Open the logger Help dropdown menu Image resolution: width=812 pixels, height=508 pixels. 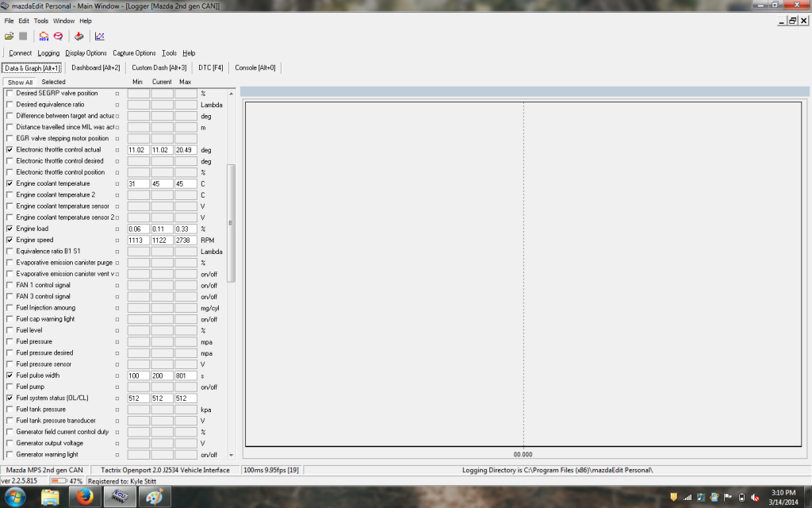189,53
